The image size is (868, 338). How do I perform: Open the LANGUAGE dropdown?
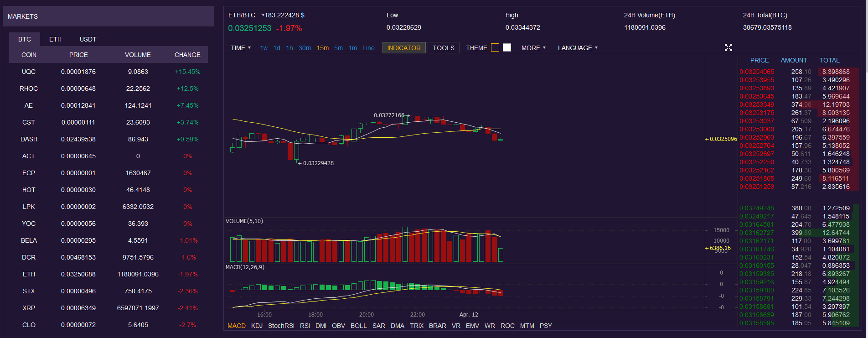pos(578,48)
